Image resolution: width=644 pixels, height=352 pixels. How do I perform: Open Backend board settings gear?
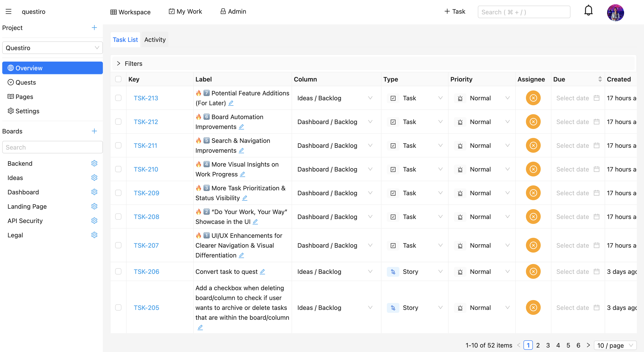pyautogui.click(x=94, y=163)
